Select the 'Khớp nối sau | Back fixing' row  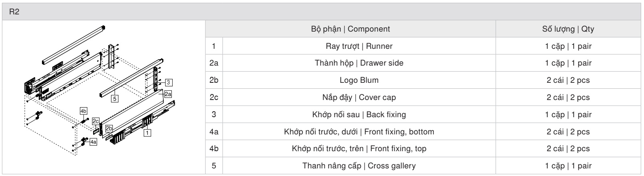[423, 115]
